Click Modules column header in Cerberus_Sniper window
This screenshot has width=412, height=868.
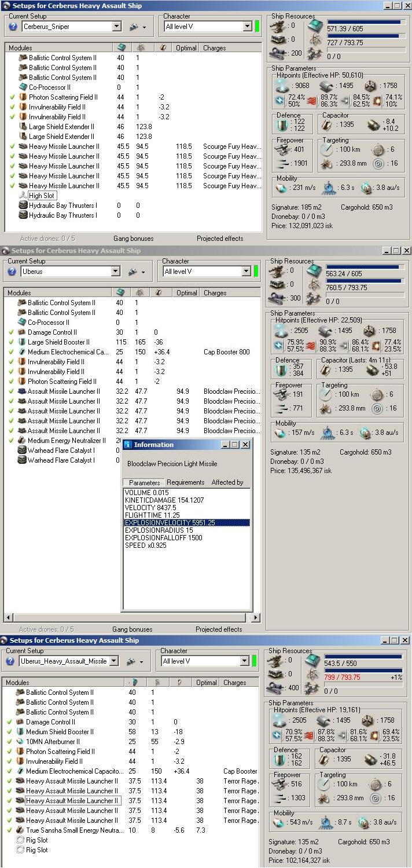click(x=58, y=48)
